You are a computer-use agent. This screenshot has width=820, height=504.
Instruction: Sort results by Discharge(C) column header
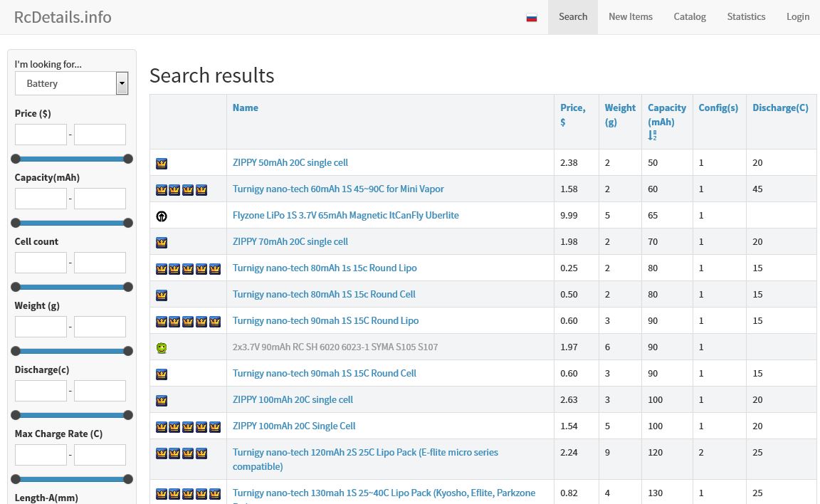pyautogui.click(x=780, y=107)
